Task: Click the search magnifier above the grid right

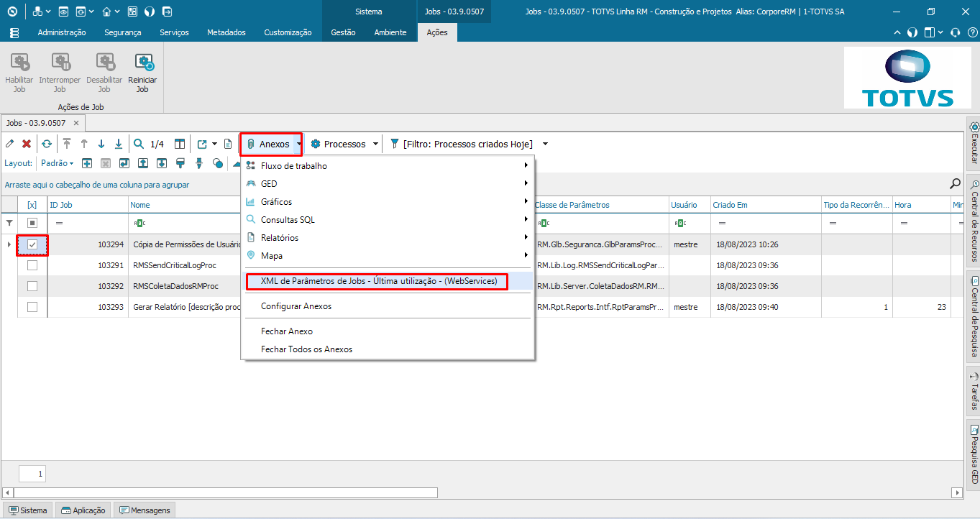Action: point(956,184)
